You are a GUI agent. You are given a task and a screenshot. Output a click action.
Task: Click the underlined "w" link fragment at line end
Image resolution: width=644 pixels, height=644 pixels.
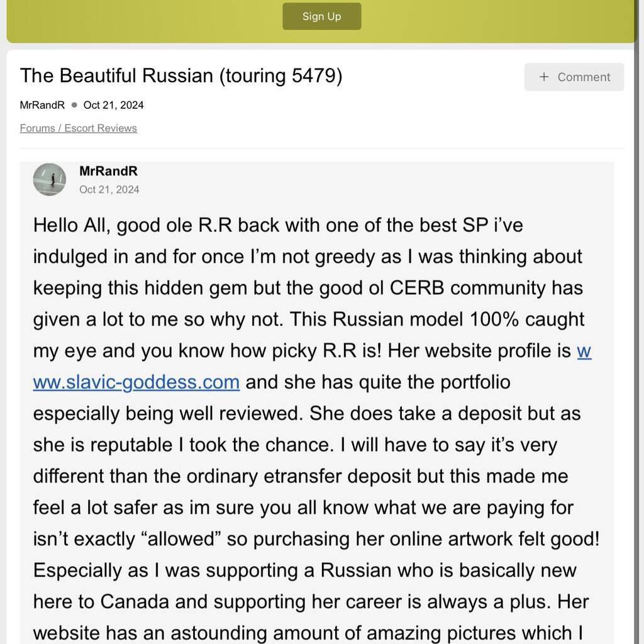point(584,351)
